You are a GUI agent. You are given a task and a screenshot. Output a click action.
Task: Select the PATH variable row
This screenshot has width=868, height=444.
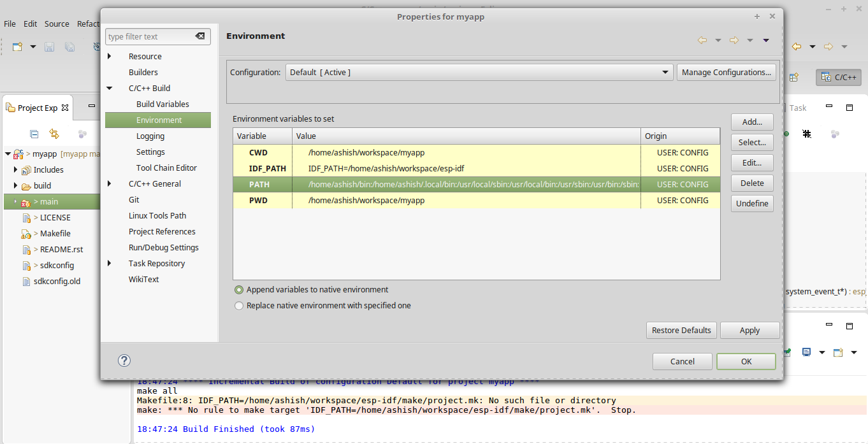(x=476, y=184)
